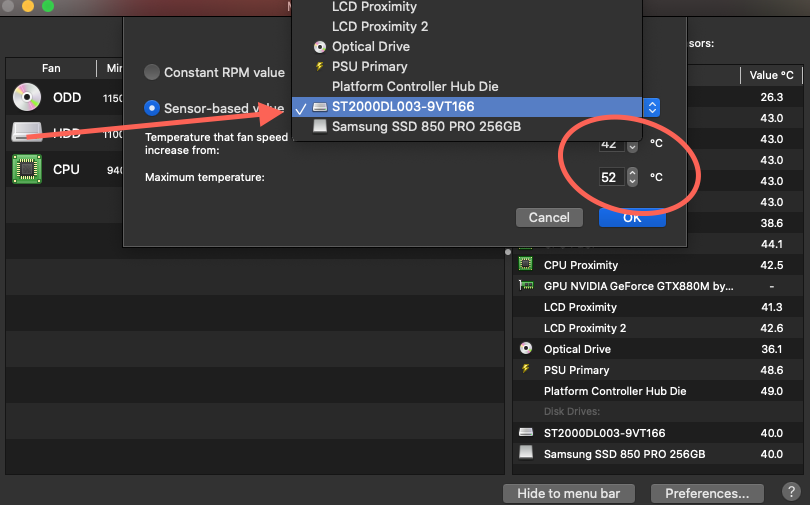This screenshot has width=810, height=505.
Task: Select ST2000DL003-9VT166 row under Disk Drives
Action: 658,433
